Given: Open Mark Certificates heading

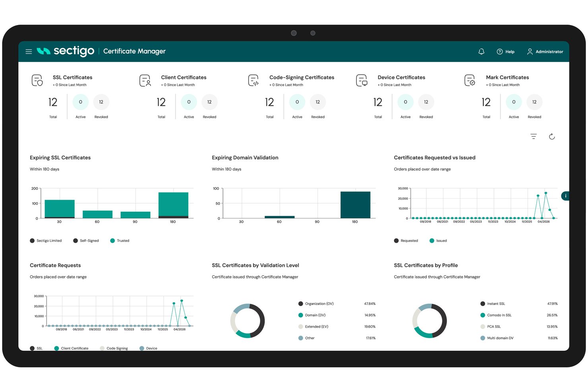Looking at the screenshot, I should coord(507,77).
